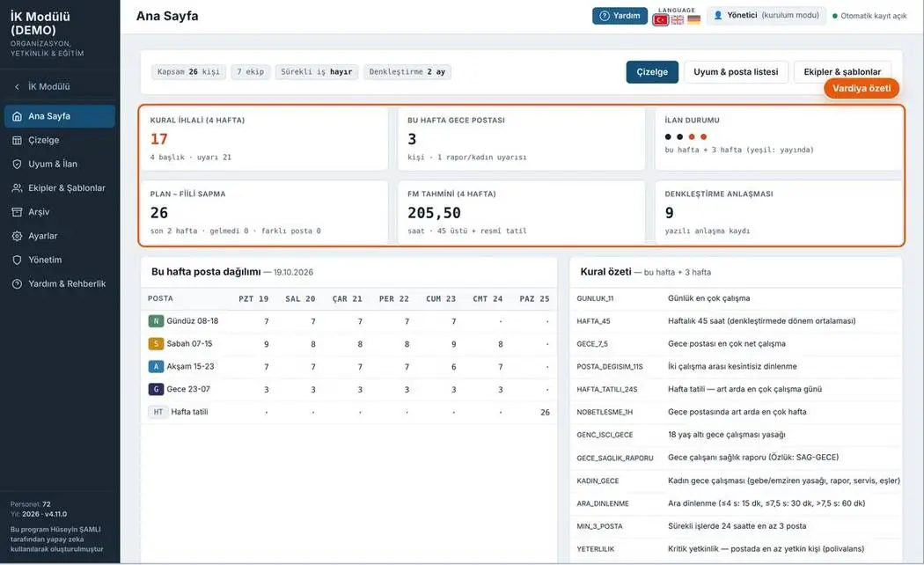Click the 26 cell in Hafta tatili row
The height and width of the screenshot is (565, 924).
click(545, 413)
